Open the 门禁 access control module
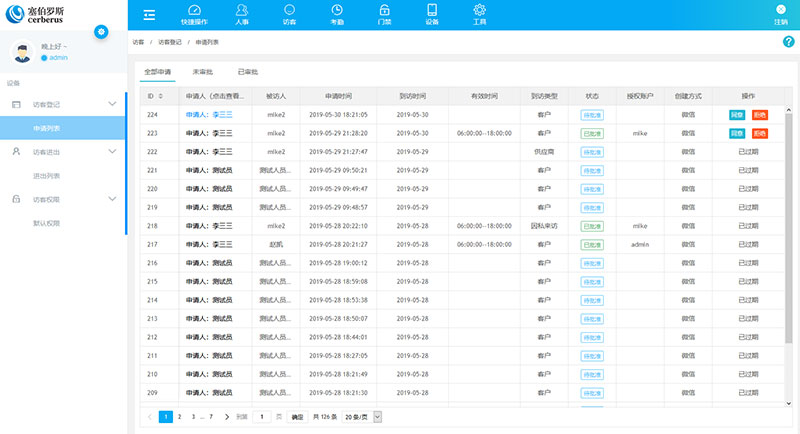800x434 pixels. (384, 14)
